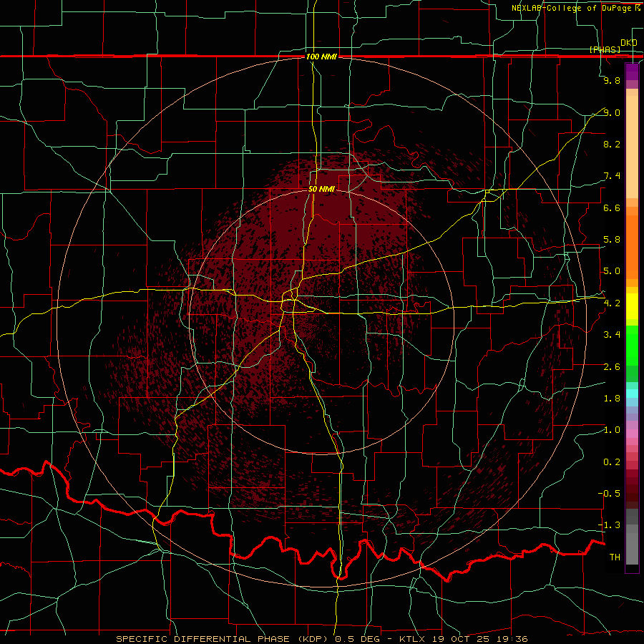Click the purple top band of the color bar

tap(632, 72)
